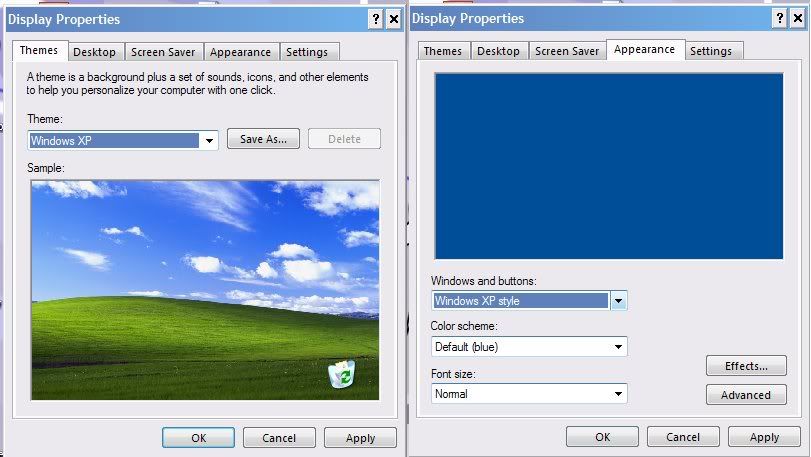Click the 'Sample:' label
This screenshot has height=457, width=811.
coord(46,168)
